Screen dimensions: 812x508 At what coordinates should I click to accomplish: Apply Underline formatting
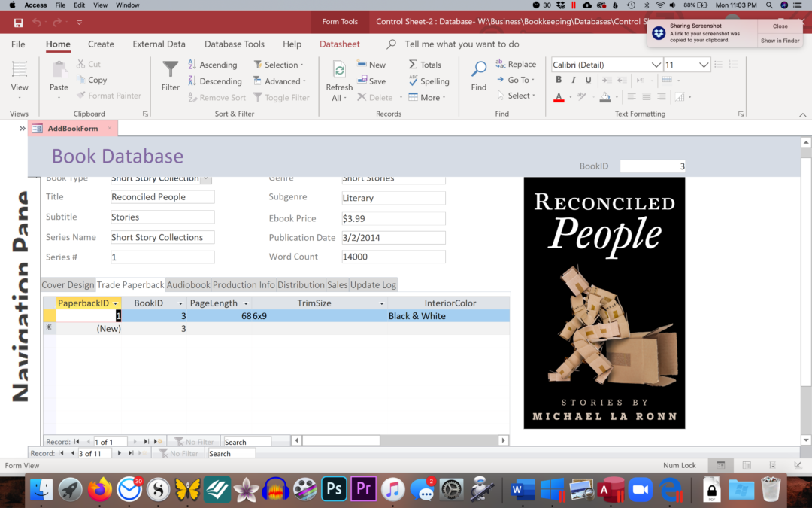pos(588,80)
